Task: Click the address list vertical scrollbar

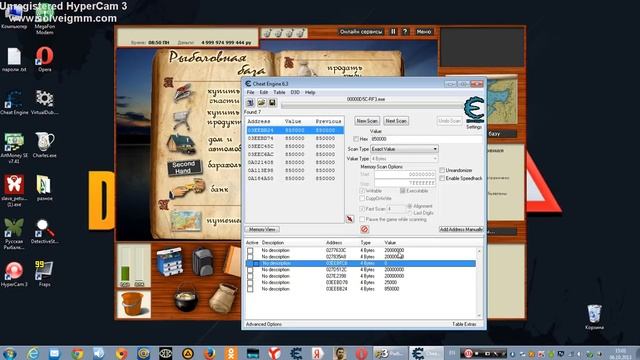Action: pos(479,282)
